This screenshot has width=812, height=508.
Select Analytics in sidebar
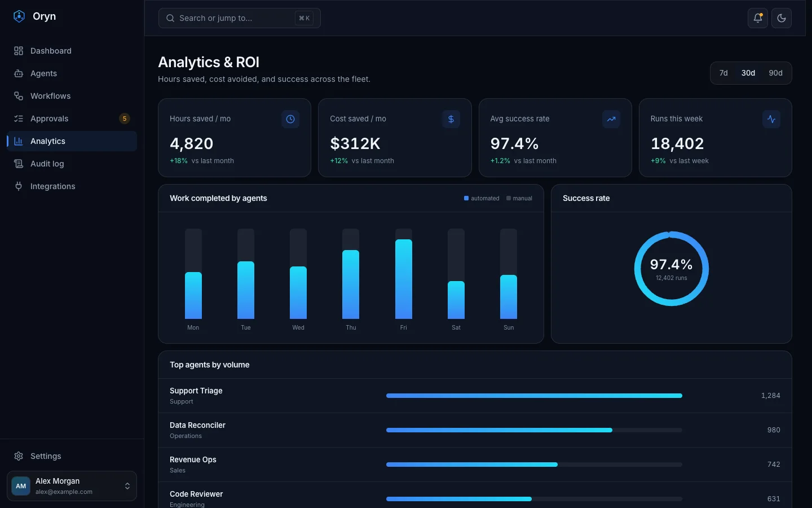coord(72,141)
